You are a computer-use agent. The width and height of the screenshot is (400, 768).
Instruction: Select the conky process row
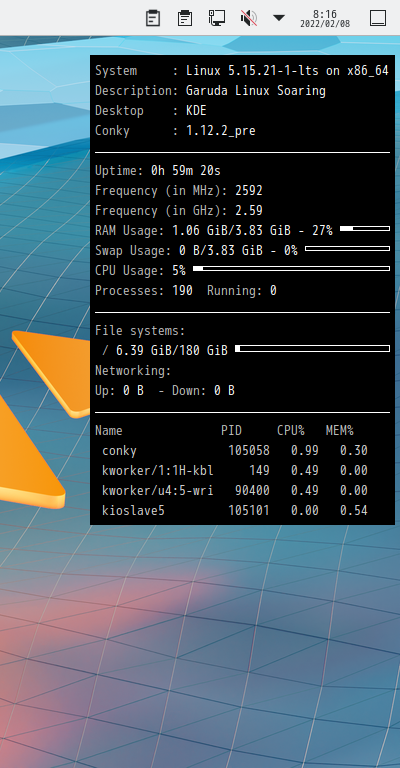tap(235, 451)
